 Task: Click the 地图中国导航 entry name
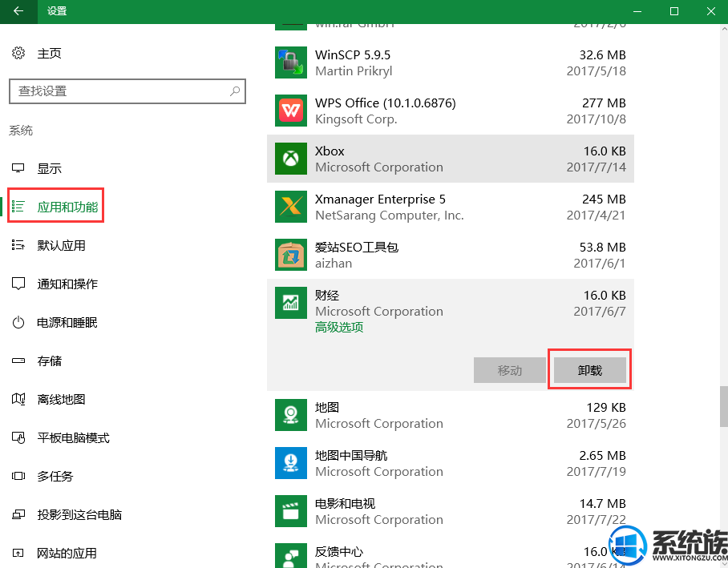(x=351, y=456)
